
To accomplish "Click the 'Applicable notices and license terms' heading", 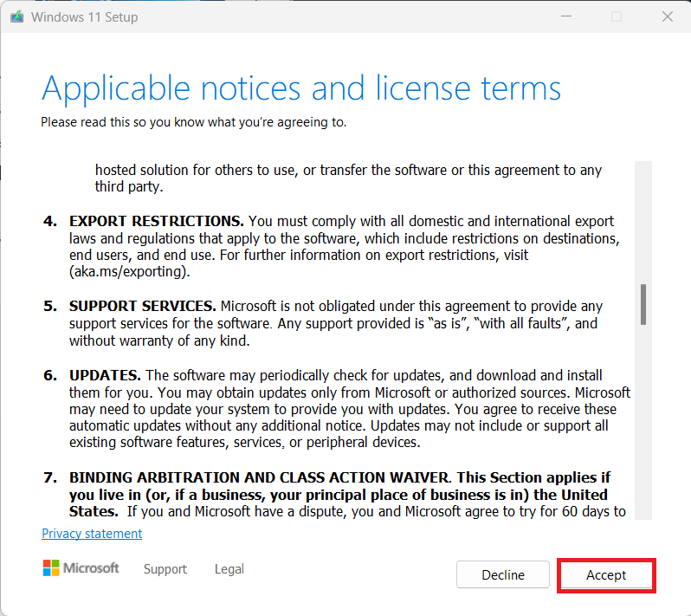I will (301, 88).
